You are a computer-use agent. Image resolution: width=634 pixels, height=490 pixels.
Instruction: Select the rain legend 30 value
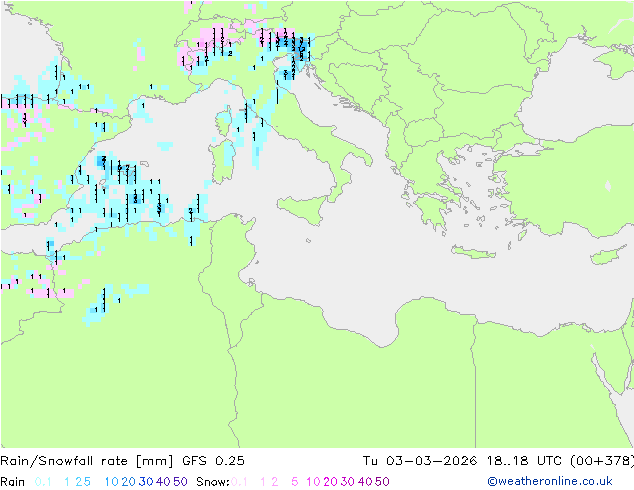tap(146, 482)
